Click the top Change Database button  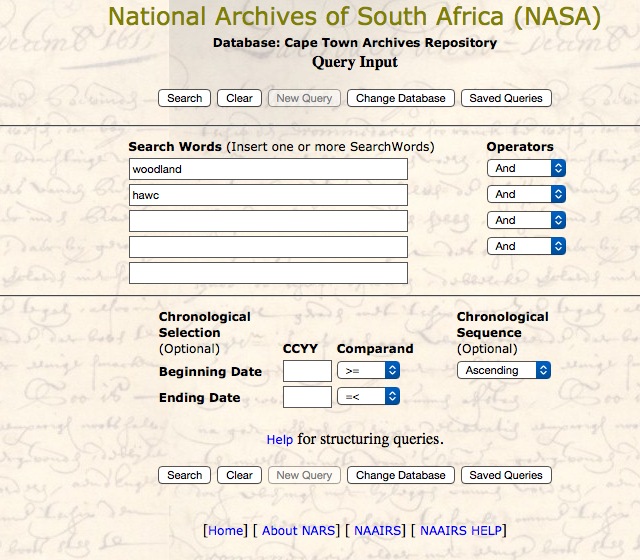(x=400, y=98)
